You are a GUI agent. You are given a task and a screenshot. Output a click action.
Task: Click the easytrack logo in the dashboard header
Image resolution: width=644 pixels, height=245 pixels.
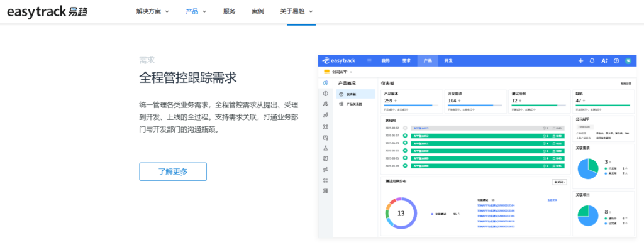[339, 61]
